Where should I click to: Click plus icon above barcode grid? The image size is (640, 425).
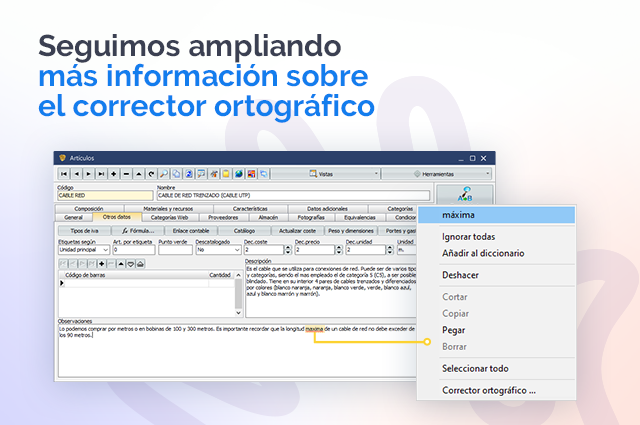pyautogui.click(x=103, y=263)
